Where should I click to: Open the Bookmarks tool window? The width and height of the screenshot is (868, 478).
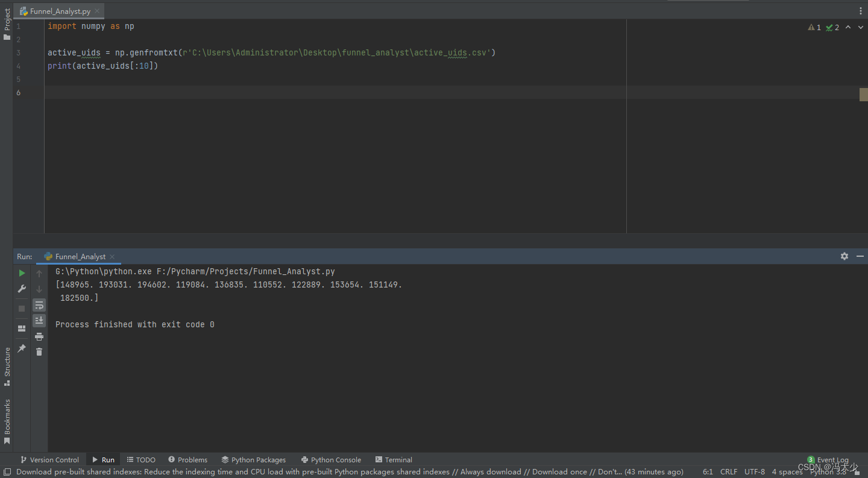pos(7,421)
